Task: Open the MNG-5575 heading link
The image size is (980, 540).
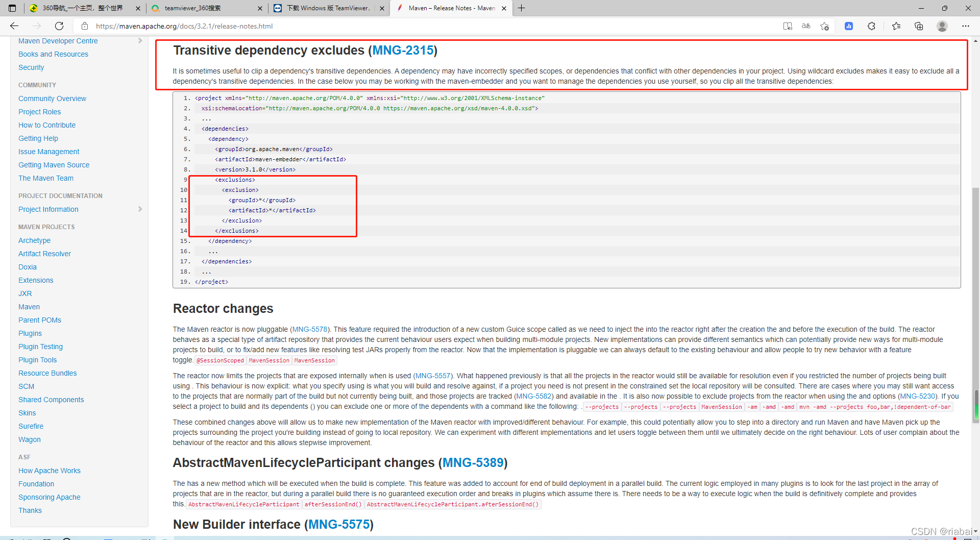Action: (339, 525)
